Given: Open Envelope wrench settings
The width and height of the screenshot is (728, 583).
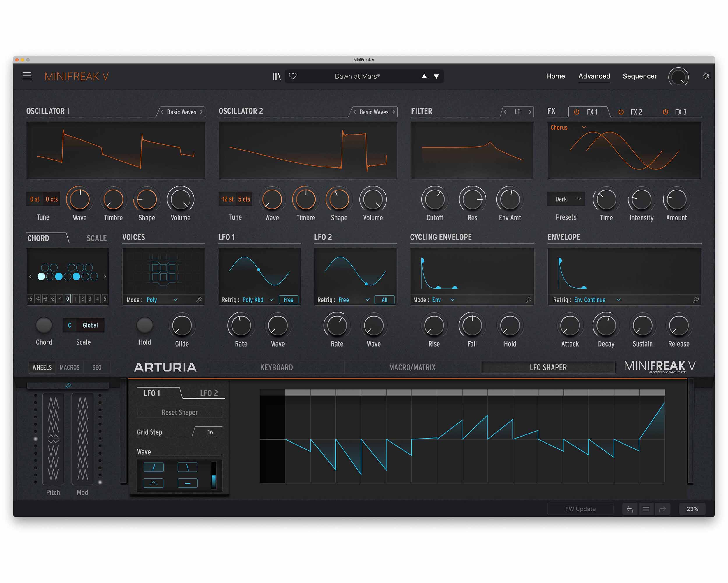Looking at the screenshot, I should tap(696, 299).
